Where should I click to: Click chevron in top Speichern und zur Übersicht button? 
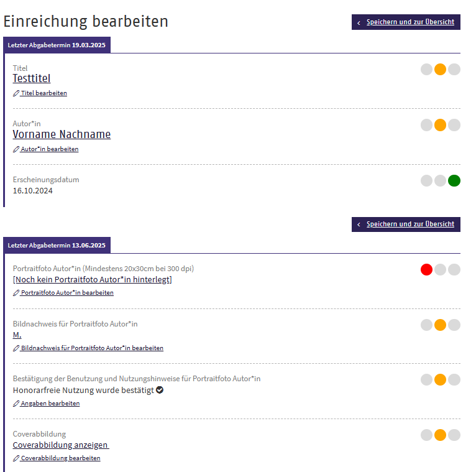click(359, 23)
